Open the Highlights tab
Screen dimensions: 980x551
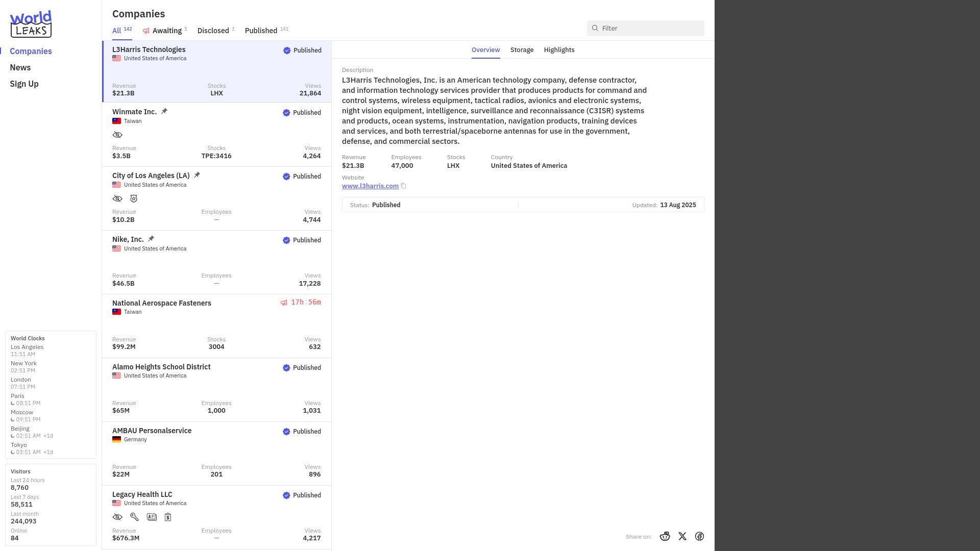559,50
